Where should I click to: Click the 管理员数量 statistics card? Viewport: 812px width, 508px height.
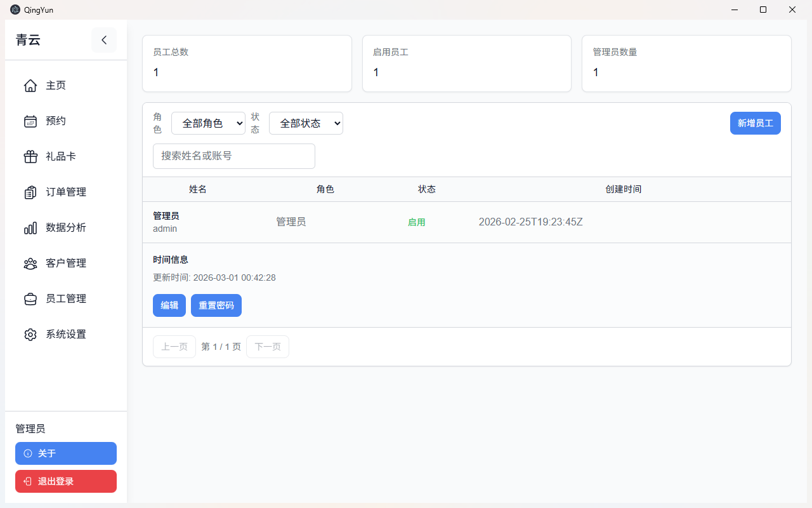tap(686, 63)
